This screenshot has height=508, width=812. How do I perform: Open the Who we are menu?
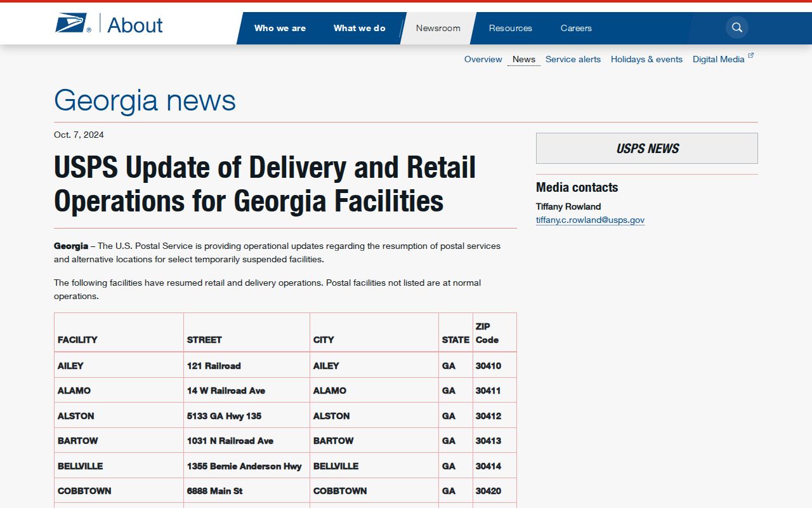(x=280, y=28)
